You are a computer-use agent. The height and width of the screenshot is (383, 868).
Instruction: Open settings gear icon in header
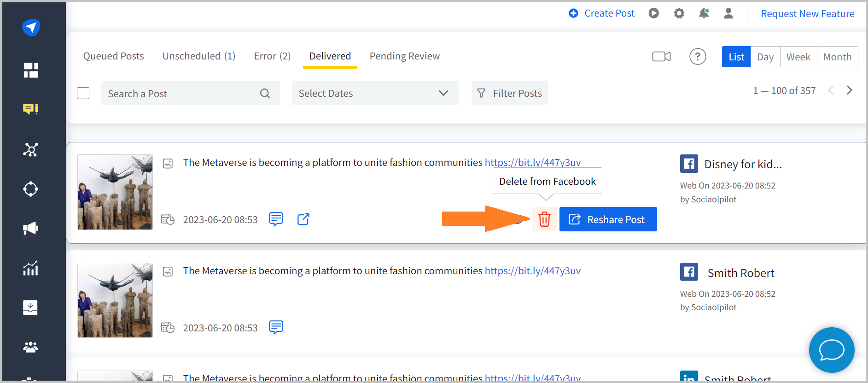[x=679, y=13]
